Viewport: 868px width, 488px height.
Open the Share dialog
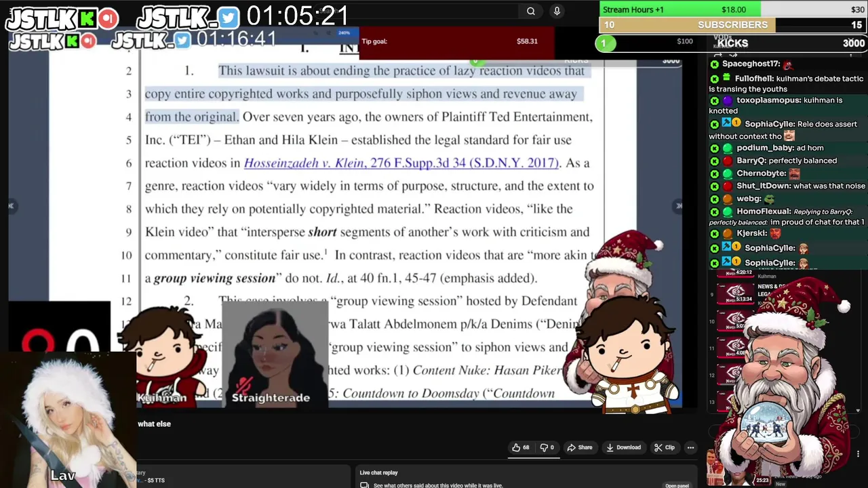[x=580, y=447]
